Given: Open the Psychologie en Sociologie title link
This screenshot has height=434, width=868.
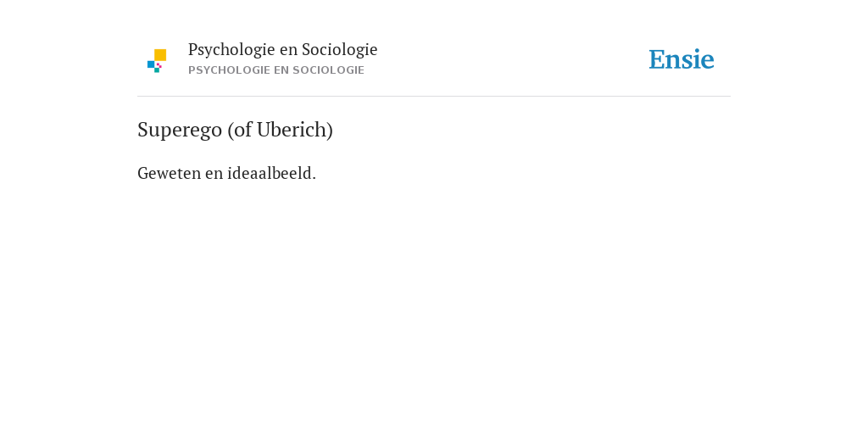Looking at the screenshot, I should tap(282, 50).
